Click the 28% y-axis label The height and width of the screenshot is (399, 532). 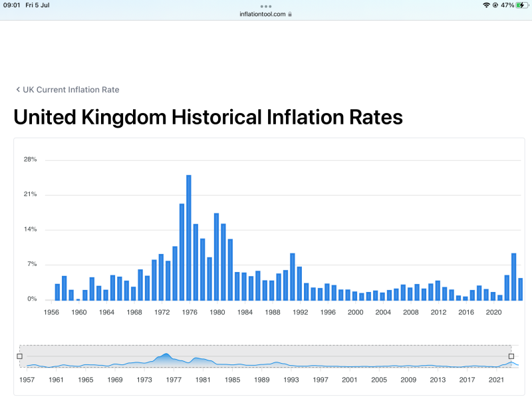[30, 160]
